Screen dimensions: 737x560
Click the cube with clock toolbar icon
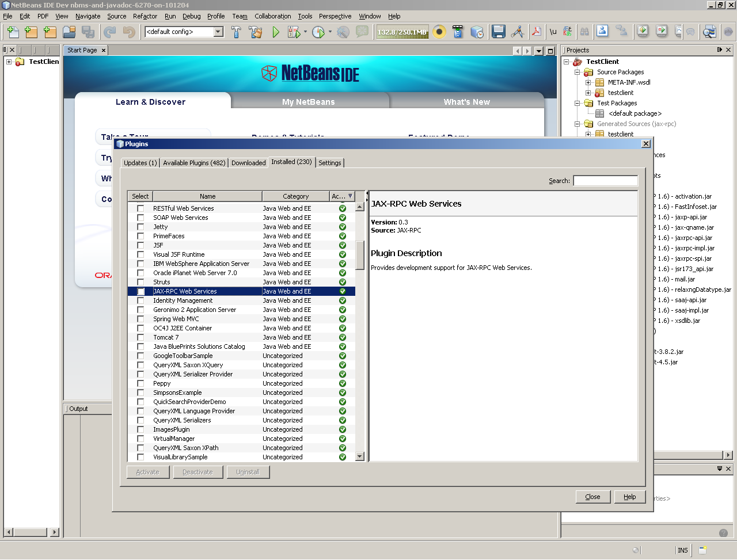point(477,32)
